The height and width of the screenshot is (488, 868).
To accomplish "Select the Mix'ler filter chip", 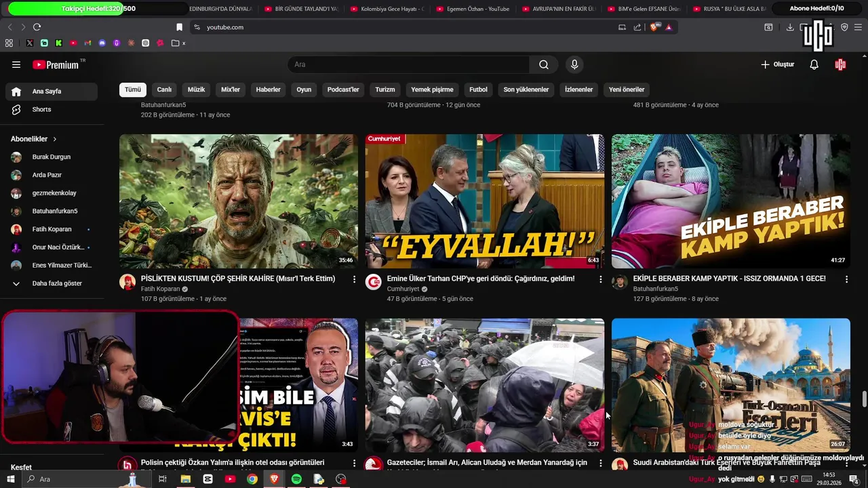I will click(x=231, y=89).
